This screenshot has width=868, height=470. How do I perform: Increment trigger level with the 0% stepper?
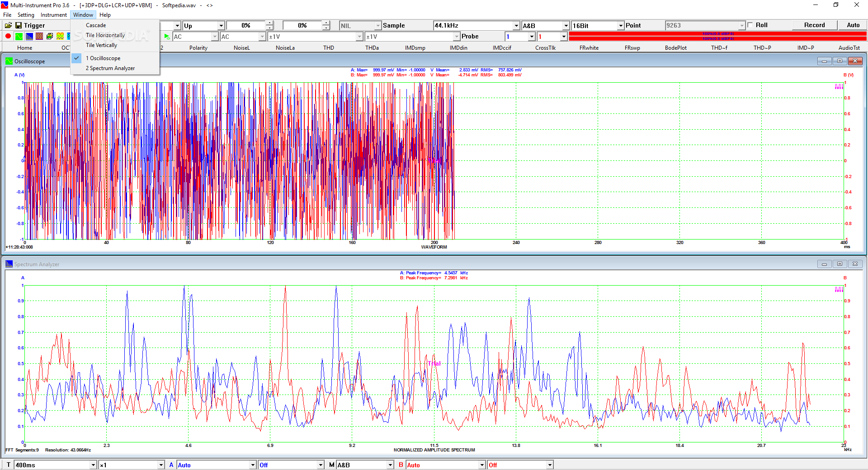click(269, 23)
